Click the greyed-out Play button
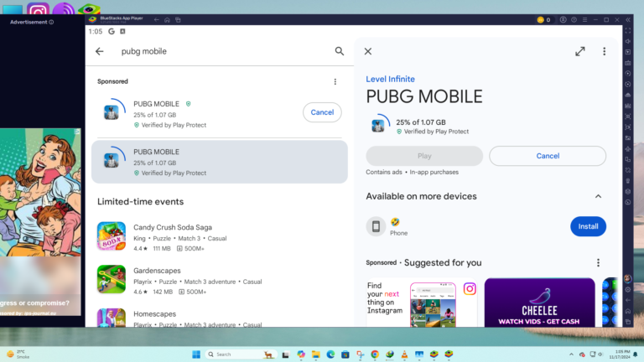Viewport: 644px width, 362px height. pos(424,156)
